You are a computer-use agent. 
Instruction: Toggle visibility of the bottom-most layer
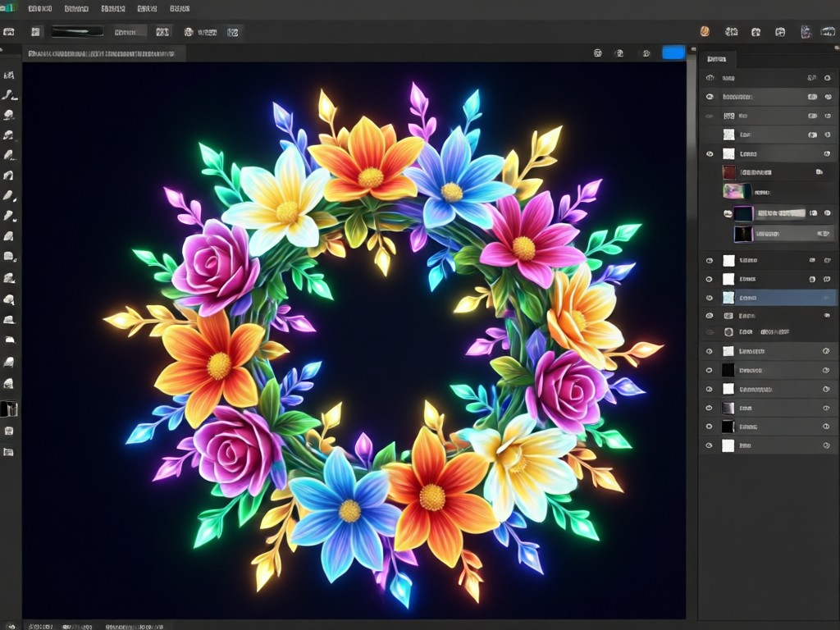[710, 445]
